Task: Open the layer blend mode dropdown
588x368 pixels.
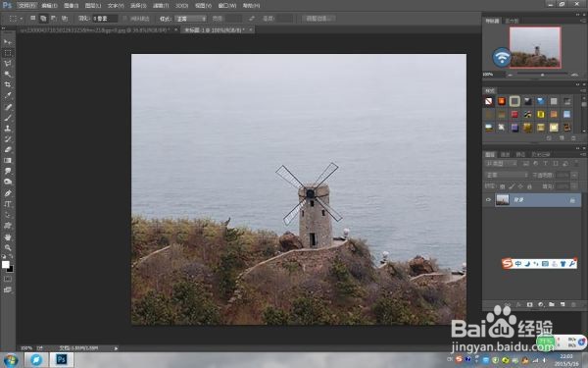Action: tap(507, 175)
